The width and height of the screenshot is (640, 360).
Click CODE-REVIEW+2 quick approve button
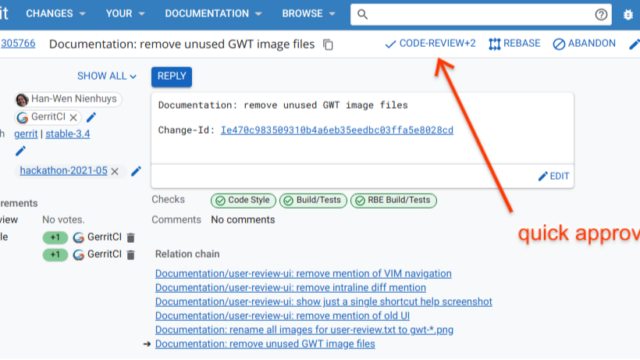coord(430,44)
